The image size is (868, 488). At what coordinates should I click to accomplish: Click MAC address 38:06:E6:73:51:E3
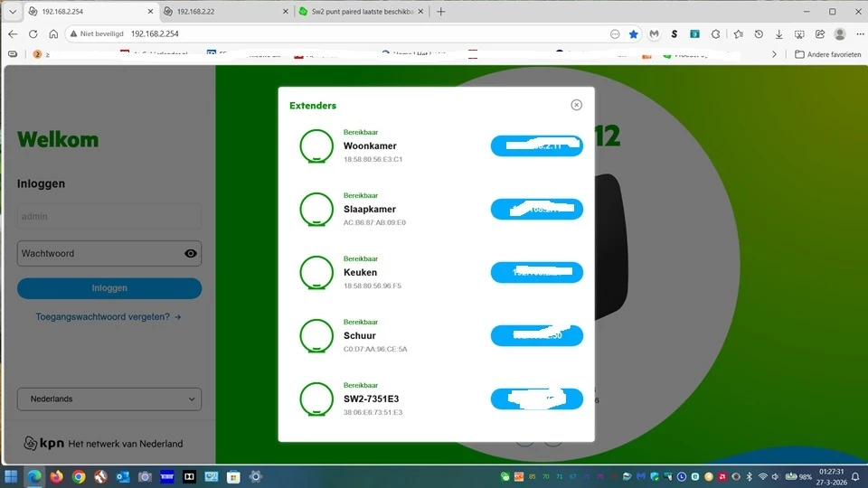tap(373, 412)
